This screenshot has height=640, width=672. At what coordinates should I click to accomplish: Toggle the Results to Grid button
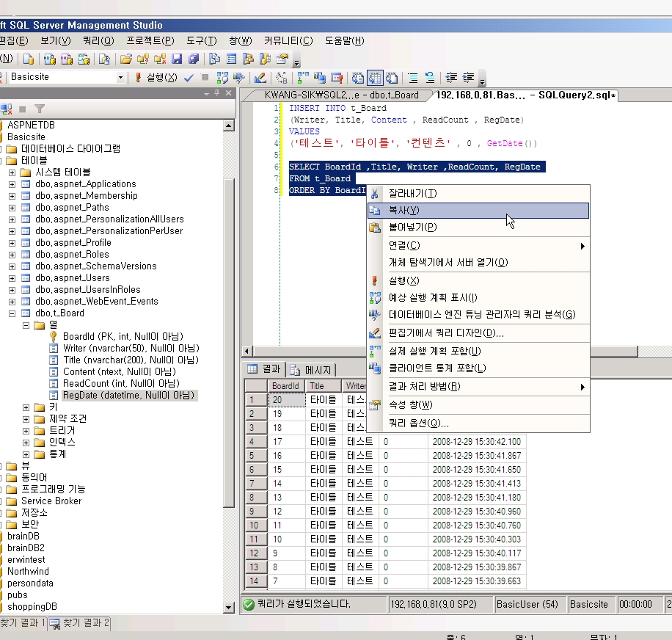pos(375,78)
